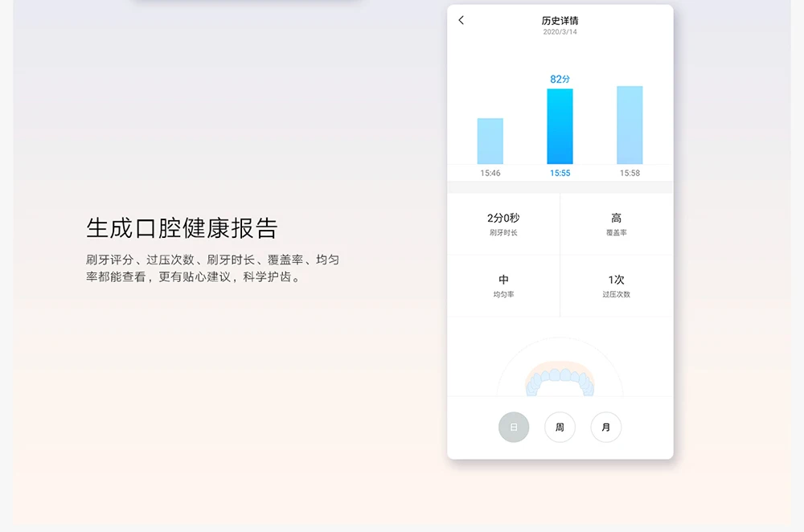The image size is (804, 532).
Task: Click the heading 生成口腔健康报告
Action: coord(182,228)
